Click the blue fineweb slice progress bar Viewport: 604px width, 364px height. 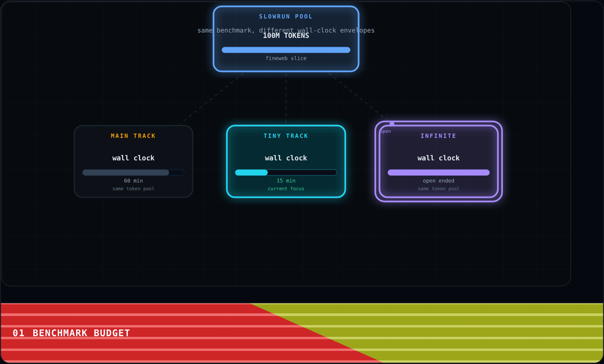[286, 50]
